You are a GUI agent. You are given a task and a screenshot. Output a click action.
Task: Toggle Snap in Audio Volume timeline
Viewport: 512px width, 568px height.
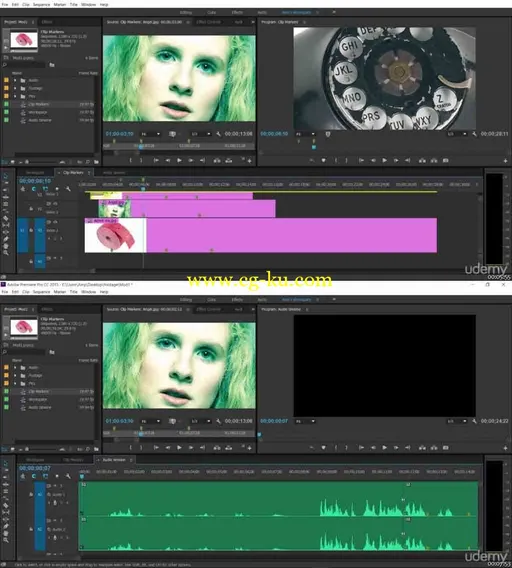click(x=34, y=476)
